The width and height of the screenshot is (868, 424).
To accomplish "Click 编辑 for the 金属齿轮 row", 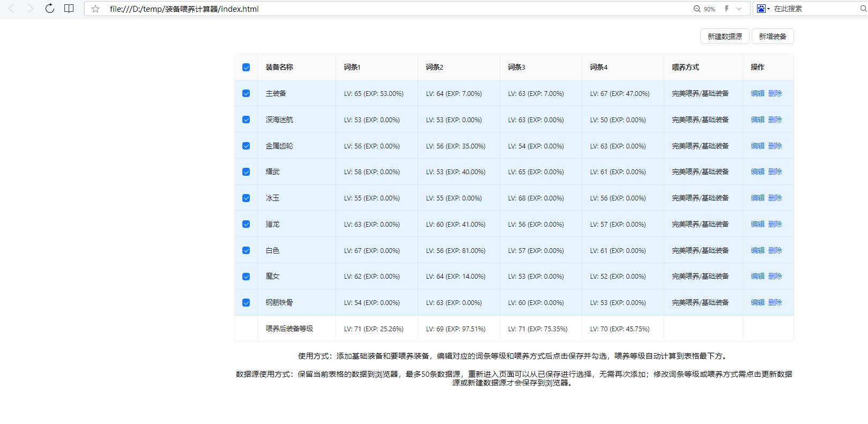I will pos(758,146).
